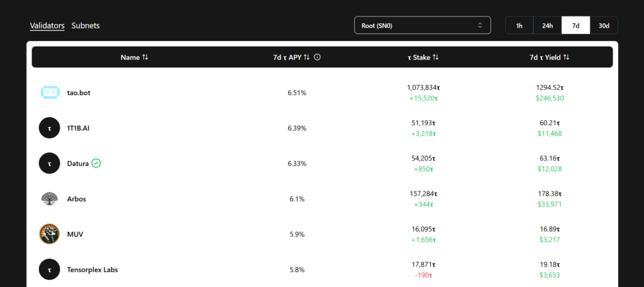Select the 30d time range

(604, 25)
